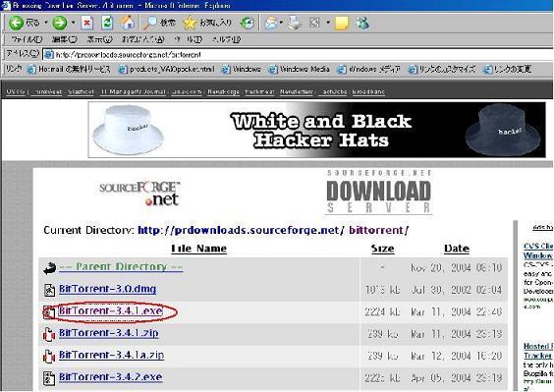Expand the Forward button dropdown arrow
Image resolution: width=554 pixels, height=392 pixels.
click(x=73, y=23)
